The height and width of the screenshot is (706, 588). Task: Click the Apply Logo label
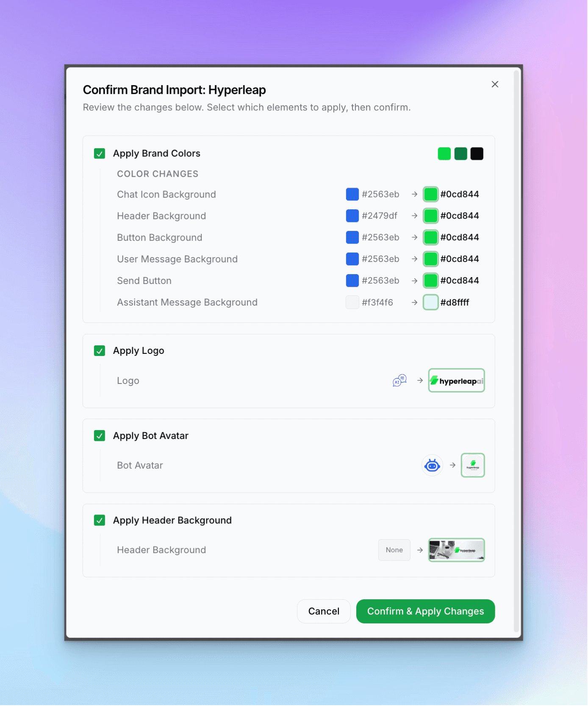pyautogui.click(x=139, y=351)
